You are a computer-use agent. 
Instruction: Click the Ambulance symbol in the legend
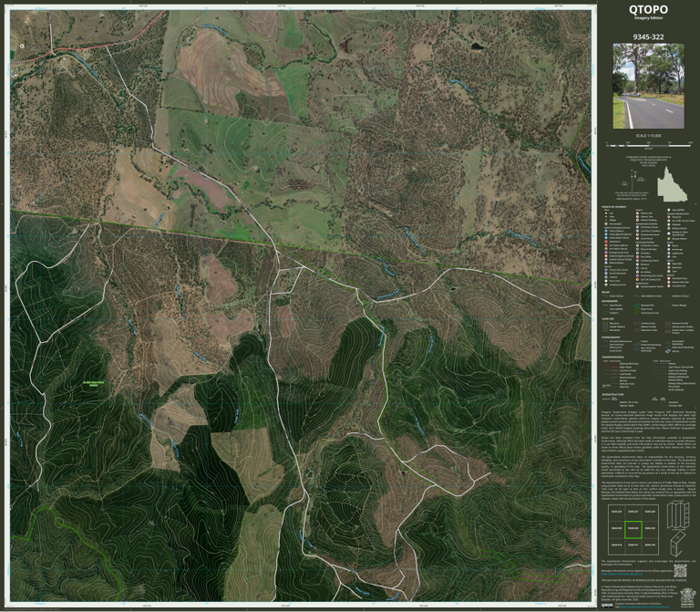point(606,242)
